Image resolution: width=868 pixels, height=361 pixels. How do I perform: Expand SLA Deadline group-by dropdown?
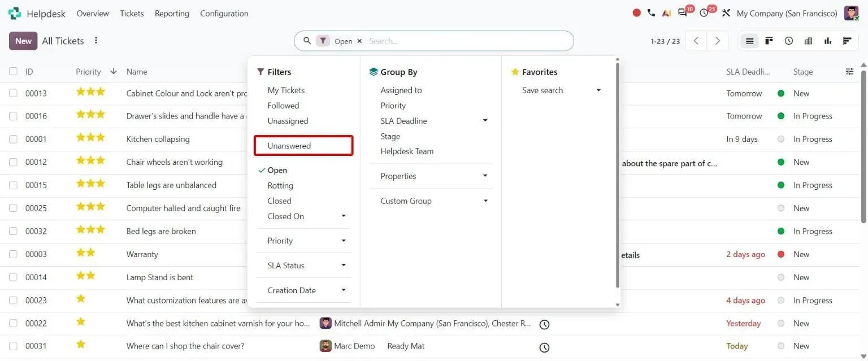click(485, 120)
